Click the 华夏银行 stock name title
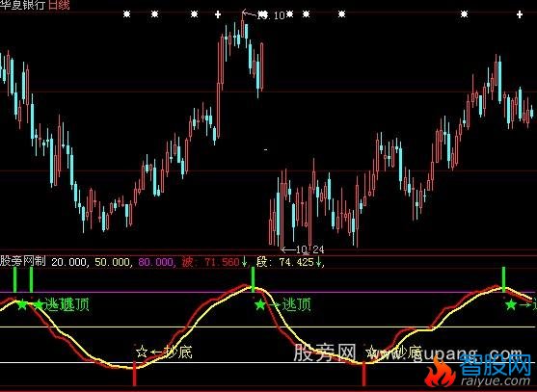 [x=23, y=5]
